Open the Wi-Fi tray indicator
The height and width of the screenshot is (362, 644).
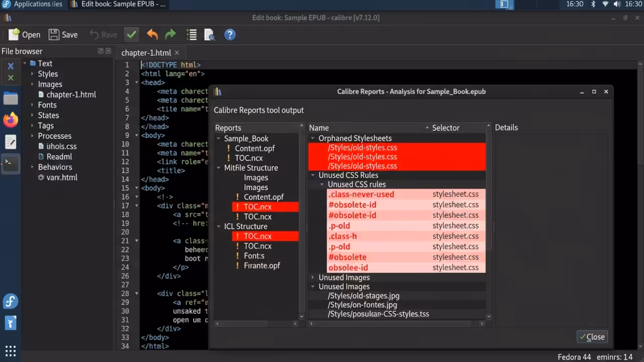pos(605,4)
